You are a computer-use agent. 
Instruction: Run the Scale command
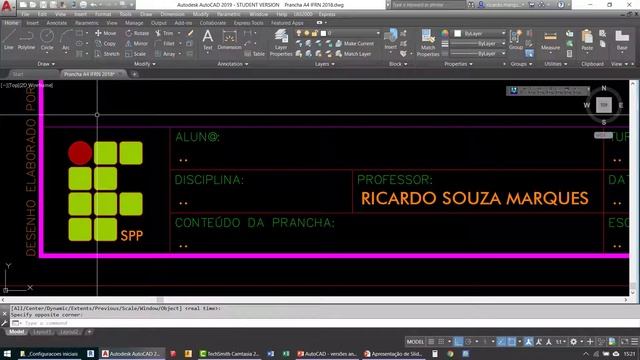coord(136,53)
